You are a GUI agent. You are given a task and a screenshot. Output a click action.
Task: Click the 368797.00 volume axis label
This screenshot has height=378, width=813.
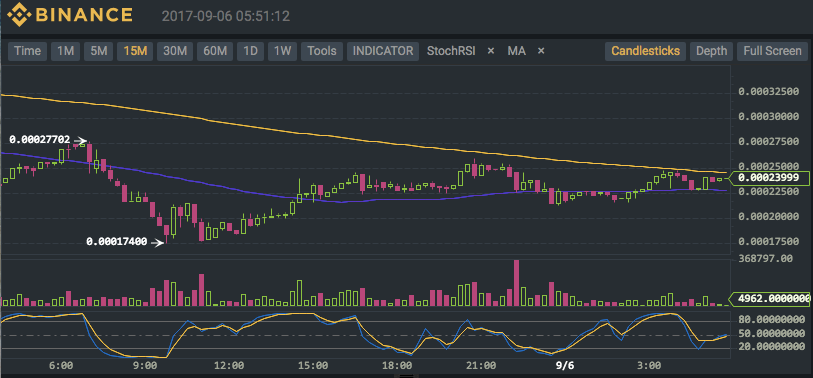[x=765, y=258]
